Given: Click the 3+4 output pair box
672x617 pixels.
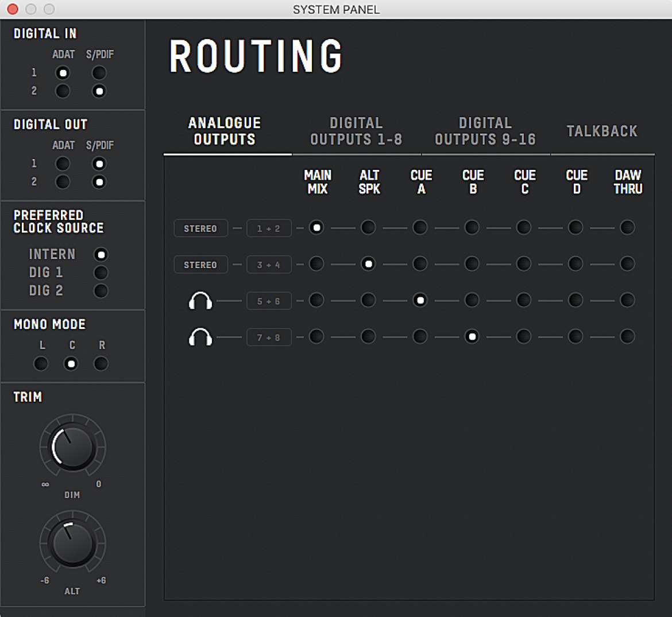Looking at the screenshot, I should [x=269, y=265].
